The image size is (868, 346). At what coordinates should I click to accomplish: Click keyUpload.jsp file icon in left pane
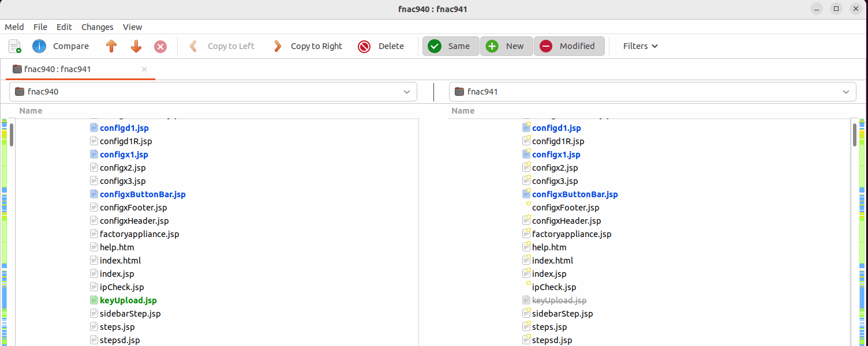pyautogui.click(x=94, y=300)
